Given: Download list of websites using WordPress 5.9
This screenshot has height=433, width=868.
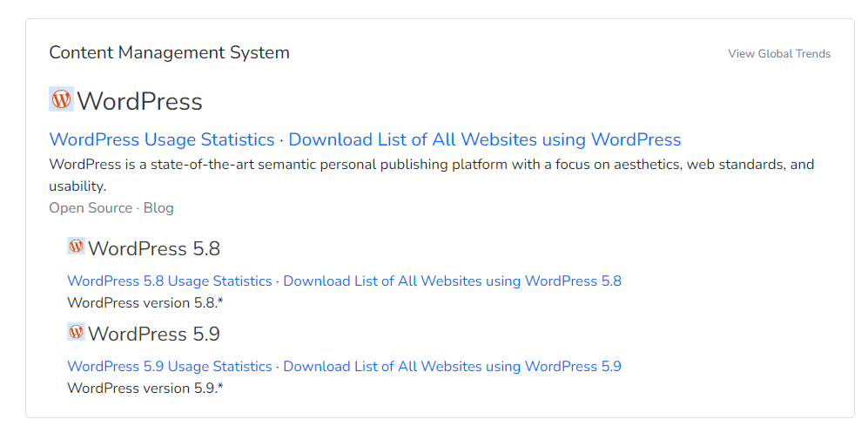Looking at the screenshot, I should coord(452,367).
